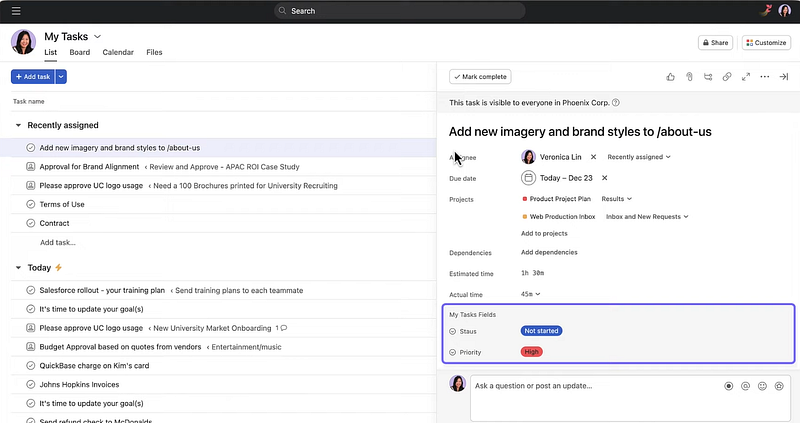This screenshot has height=423, width=800.
Task: Open the subtask icon in the task toolbar
Action: click(708, 76)
